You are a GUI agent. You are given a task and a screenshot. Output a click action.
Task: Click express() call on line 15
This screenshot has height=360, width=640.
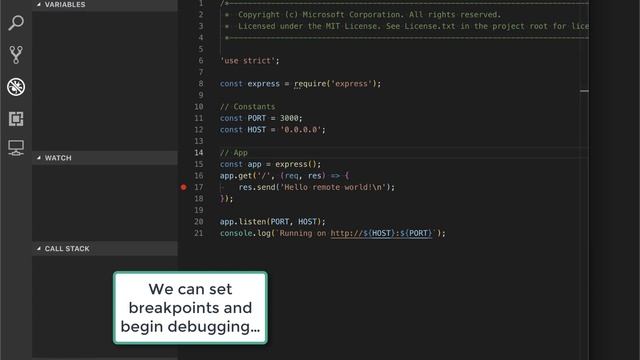coord(296,164)
